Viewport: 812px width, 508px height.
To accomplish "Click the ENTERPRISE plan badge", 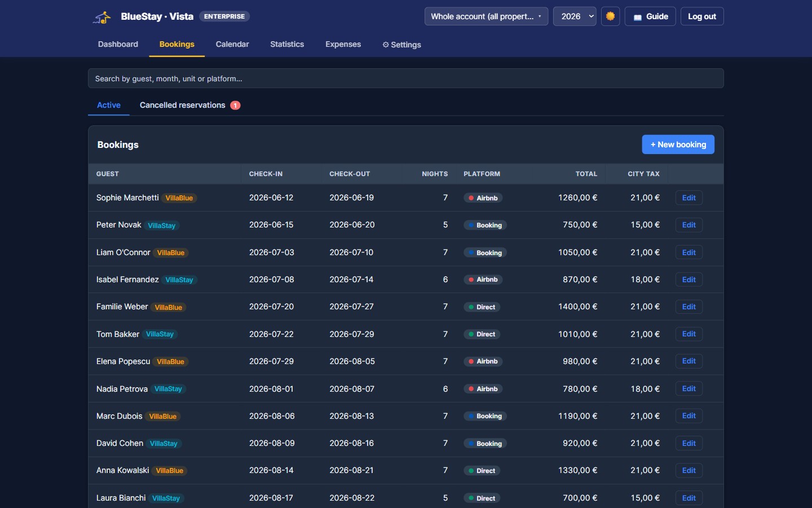I will pyautogui.click(x=224, y=16).
